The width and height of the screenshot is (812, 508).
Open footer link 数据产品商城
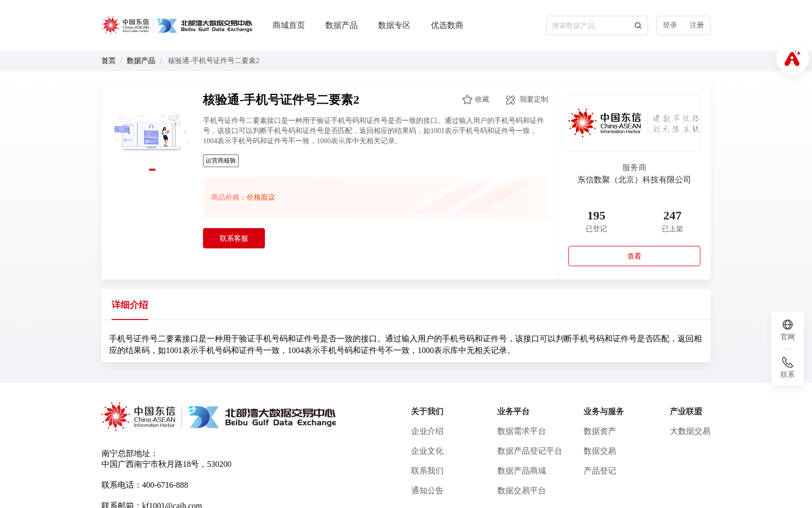[x=522, y=471]
